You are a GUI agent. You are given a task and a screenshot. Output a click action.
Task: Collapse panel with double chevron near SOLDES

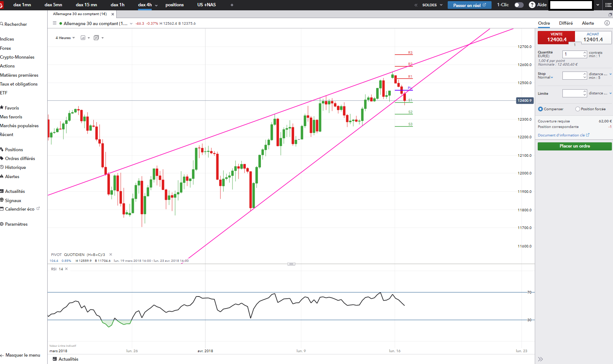pos(416,5)
